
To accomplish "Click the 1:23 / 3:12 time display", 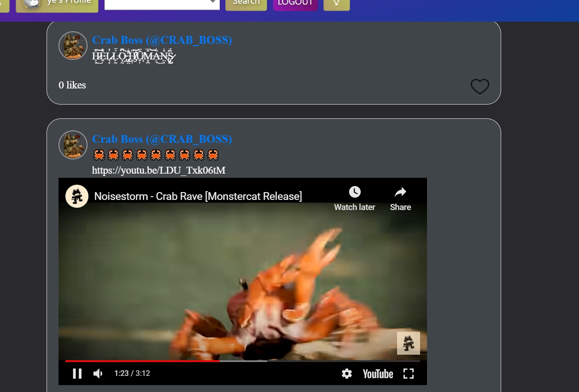I will [x=132, y=374].
